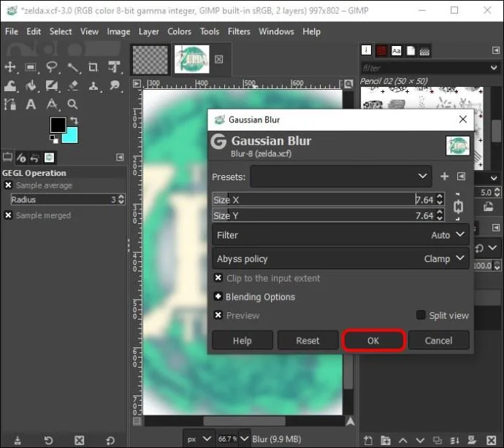Open the Select menu

[x=61, y=31]
